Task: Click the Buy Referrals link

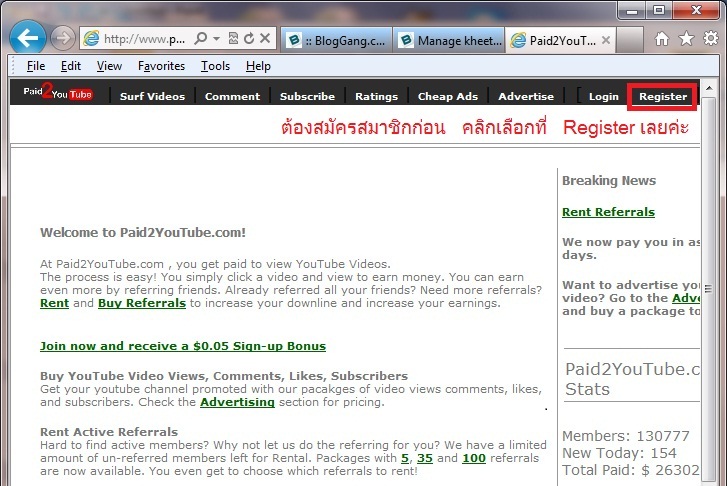Action: coord(142,303)
